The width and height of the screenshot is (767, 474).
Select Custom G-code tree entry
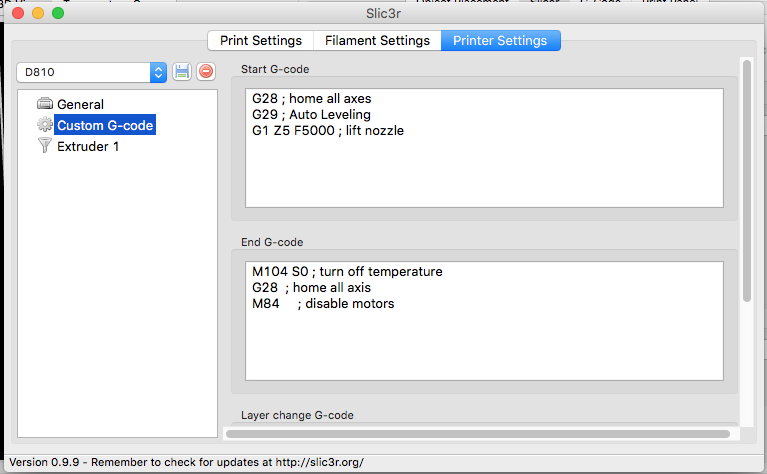click(105, 125)
